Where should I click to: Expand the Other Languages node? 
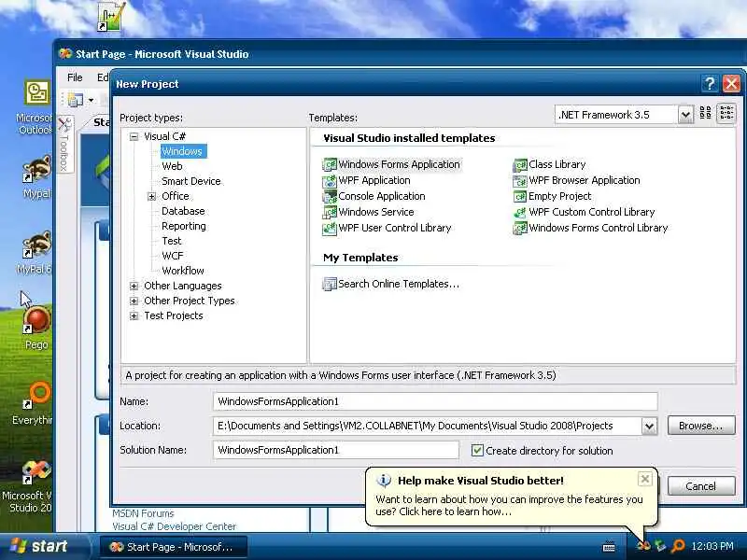[134, 287]
